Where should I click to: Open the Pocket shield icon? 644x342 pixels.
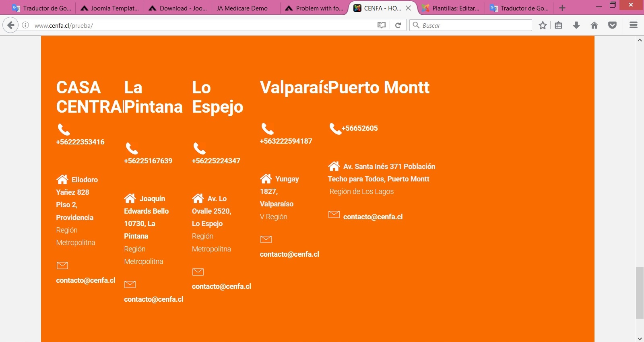point(612,25)
